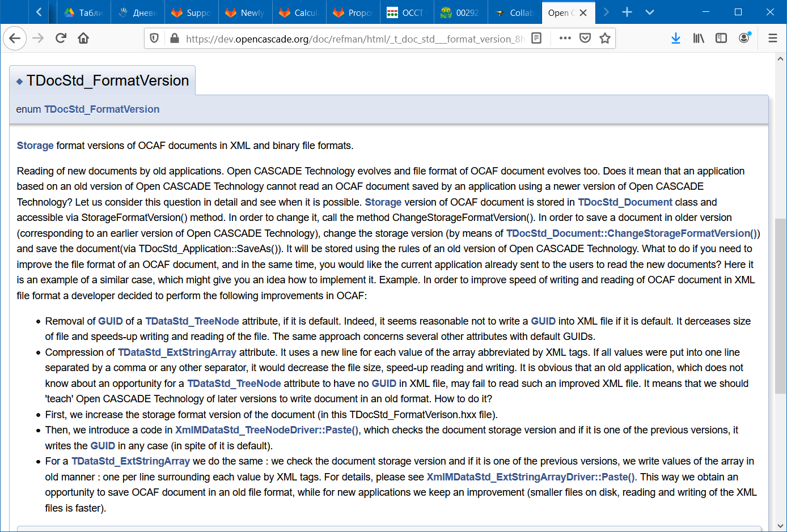
Task: Open the Downloads arrow panel
Action: pos(675,39)
